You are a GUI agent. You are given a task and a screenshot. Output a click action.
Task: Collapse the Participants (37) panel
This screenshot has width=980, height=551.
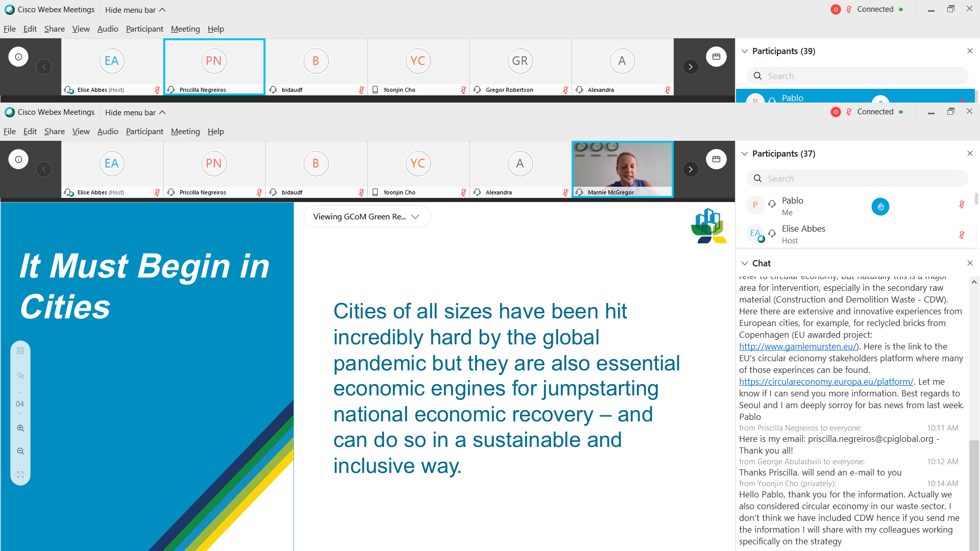(x=745, y=154)
